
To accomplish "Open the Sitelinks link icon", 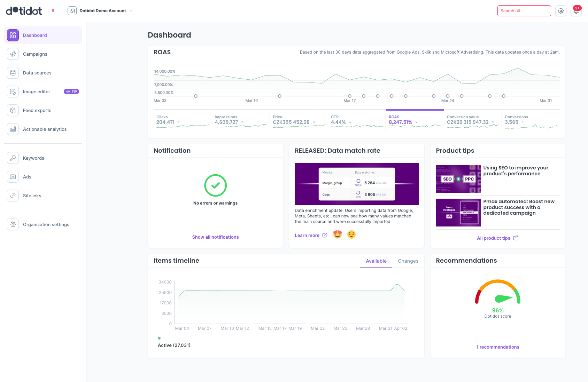I will click(x=13, y=196).
